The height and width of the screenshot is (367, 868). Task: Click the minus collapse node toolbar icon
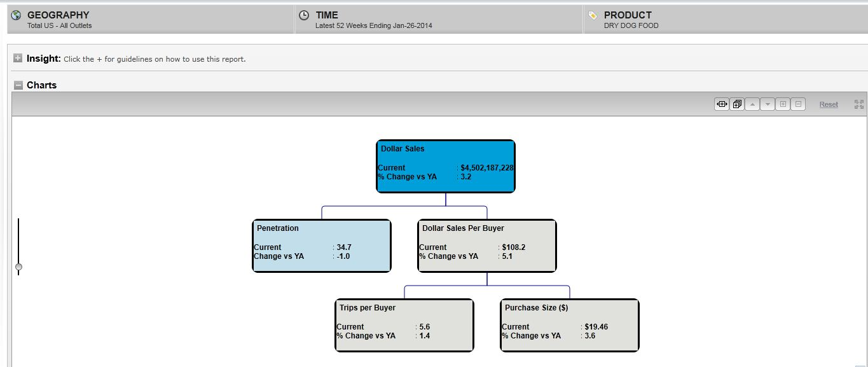[x=798, y=104]
